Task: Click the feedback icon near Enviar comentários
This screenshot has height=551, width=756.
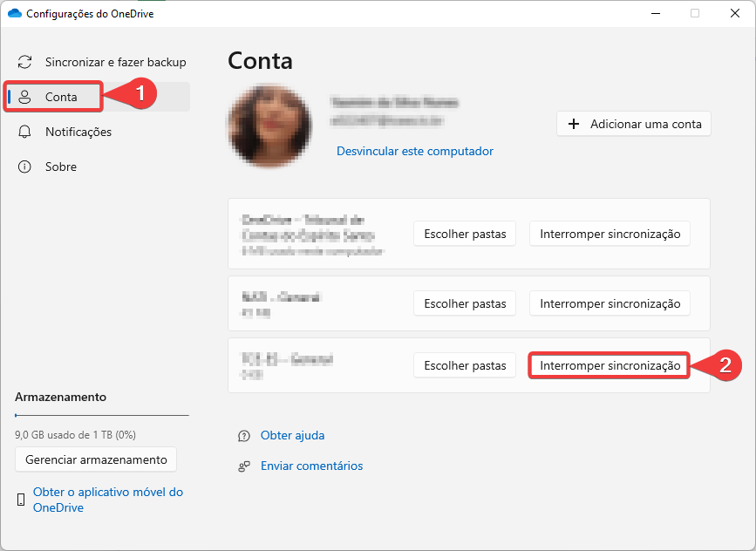Action: click(x=244, y=466)
